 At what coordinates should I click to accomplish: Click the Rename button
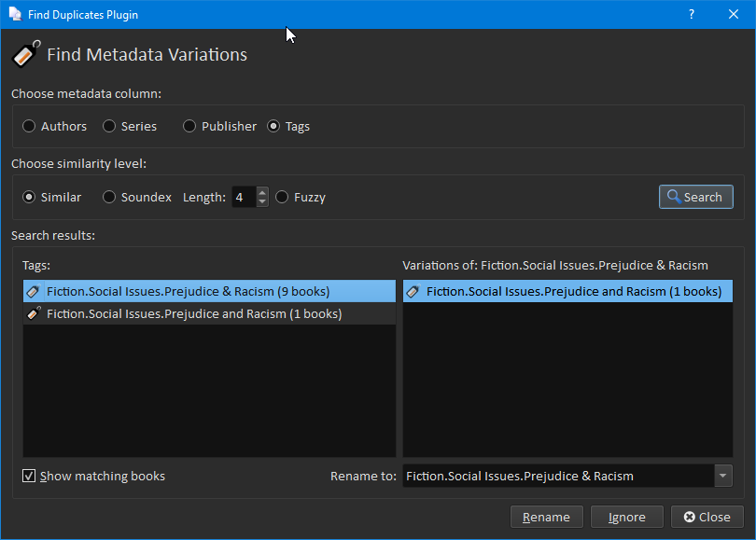pos(546,517)
